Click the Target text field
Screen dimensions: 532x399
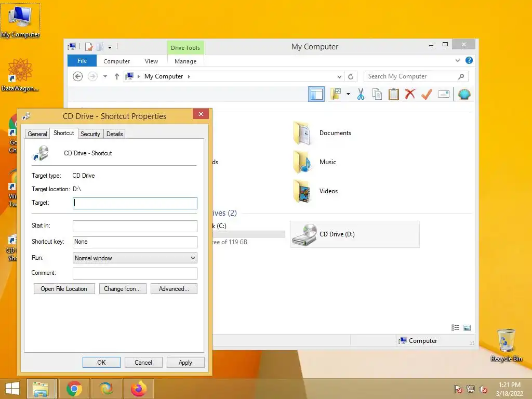(135, 203)
